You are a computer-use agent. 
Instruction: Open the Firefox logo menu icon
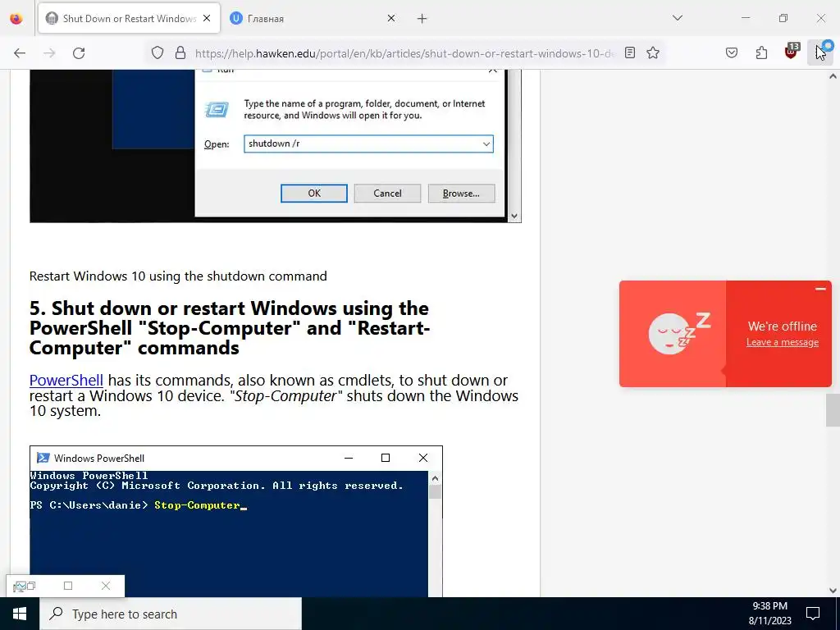pos(16,18)
